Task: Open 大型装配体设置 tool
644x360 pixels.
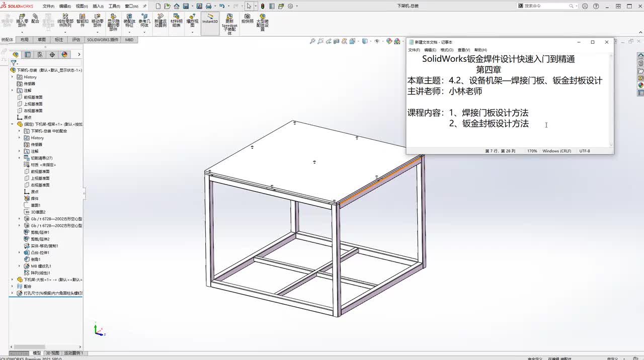Action: 263,23
